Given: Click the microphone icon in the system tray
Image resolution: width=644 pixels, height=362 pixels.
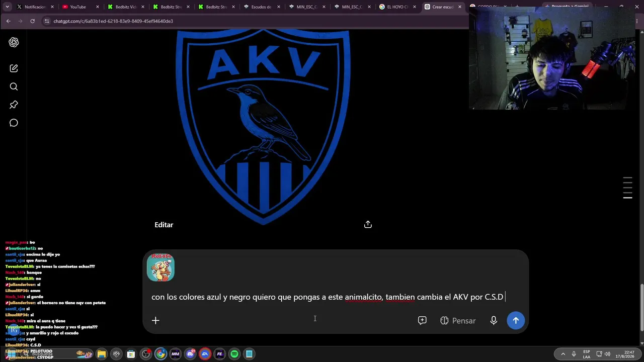Looking at the screenshot, I should (574, 354).
